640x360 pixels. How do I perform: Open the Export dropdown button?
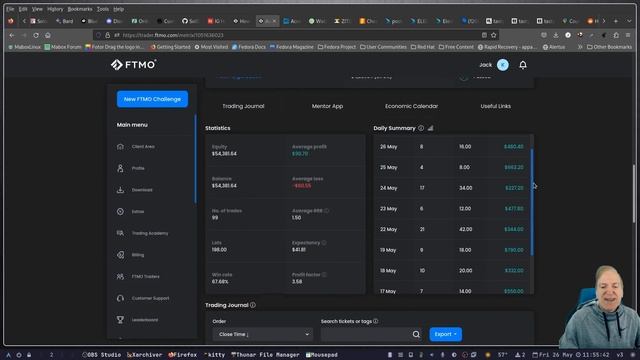(x=445, y=334)
